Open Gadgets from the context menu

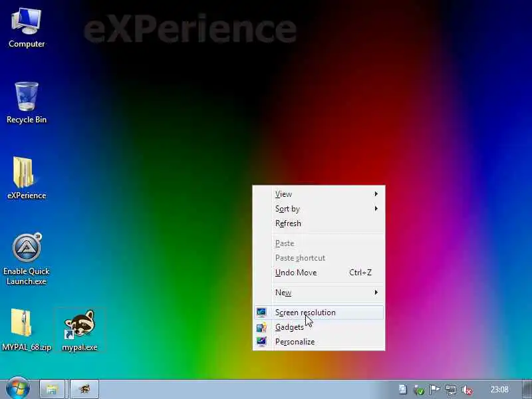point(319,327)
